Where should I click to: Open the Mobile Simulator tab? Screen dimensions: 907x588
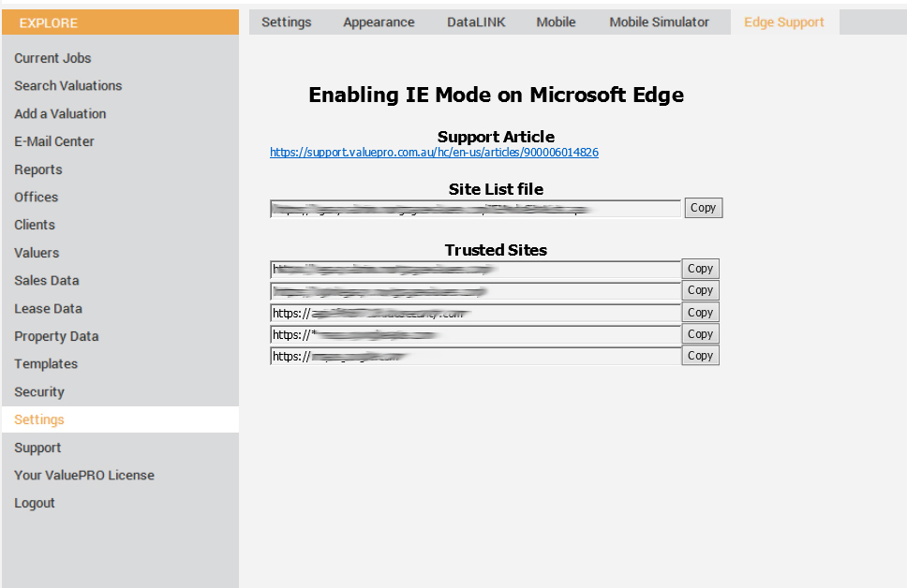tap(659, 22)
